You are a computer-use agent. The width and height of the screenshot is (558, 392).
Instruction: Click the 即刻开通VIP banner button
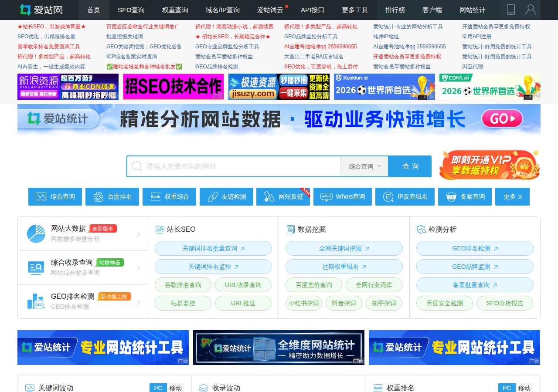click(x=490, y=165)
